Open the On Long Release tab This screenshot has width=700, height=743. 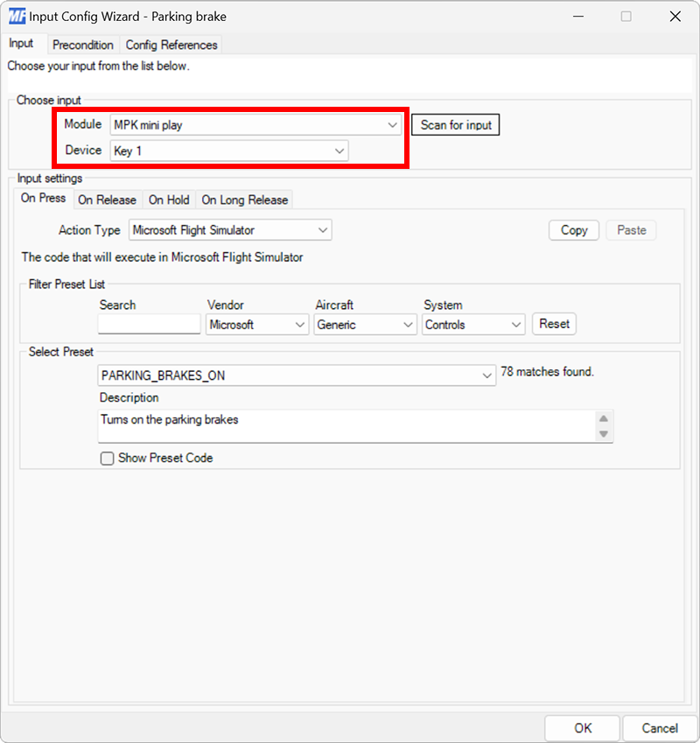[x=244, y=200]
